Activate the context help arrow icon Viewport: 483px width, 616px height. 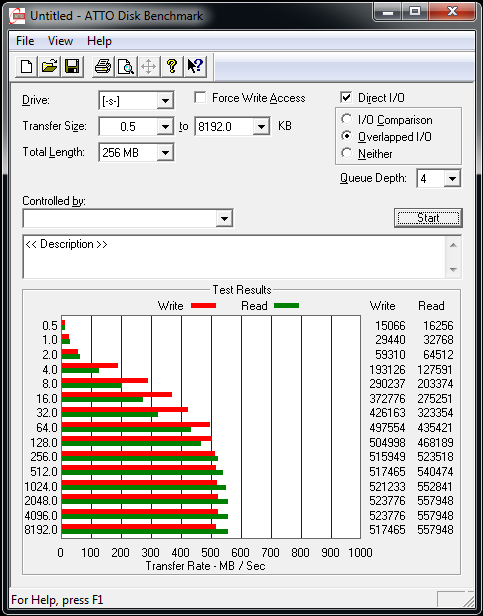[195, 66]
